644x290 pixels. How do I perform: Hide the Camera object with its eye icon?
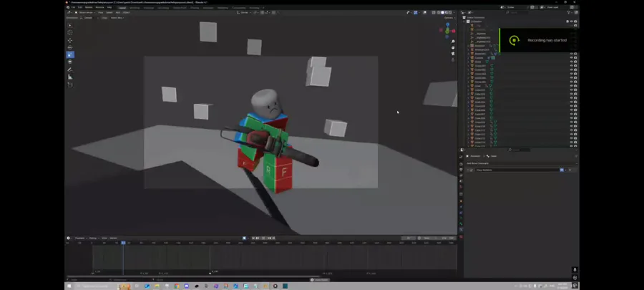(x=571, y=58)
